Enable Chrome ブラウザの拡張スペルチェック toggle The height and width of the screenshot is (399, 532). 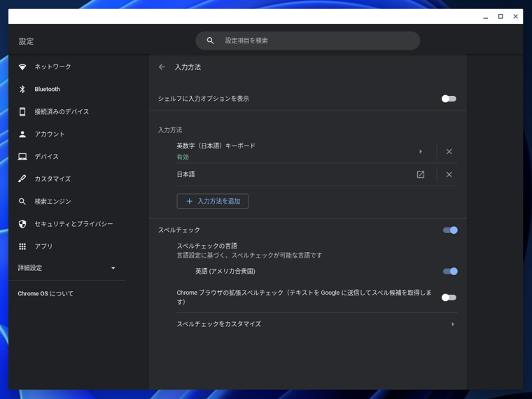pos(449,297)
